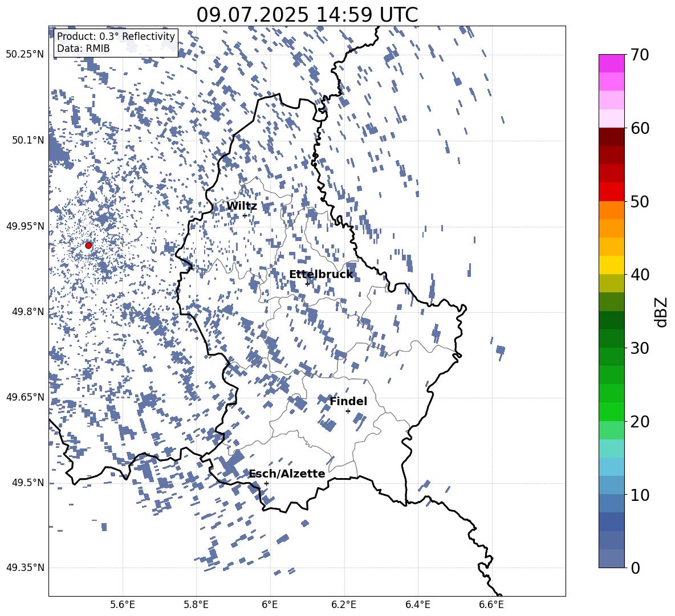This screenshot has height=616, width=675.
Task: Click the plot title 09.07.2025 14:59 UTC
Action: point(307,15)
